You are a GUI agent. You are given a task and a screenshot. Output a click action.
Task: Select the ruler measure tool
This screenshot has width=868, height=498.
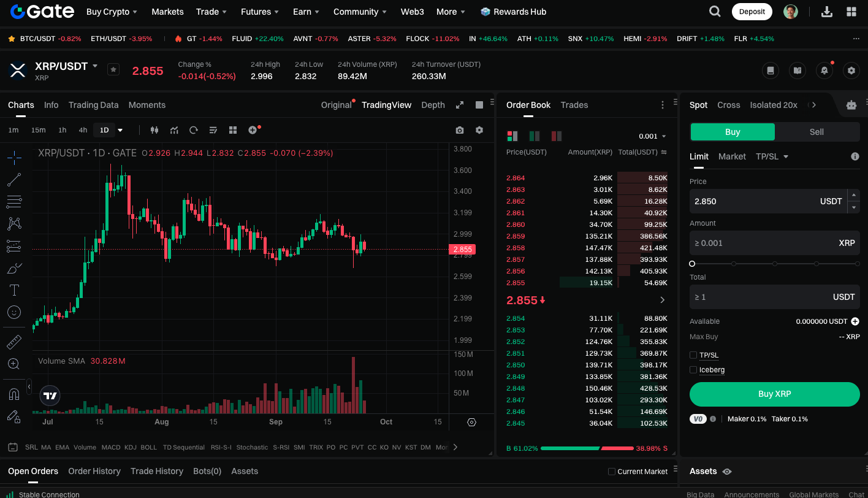click(x=14, y=342)
